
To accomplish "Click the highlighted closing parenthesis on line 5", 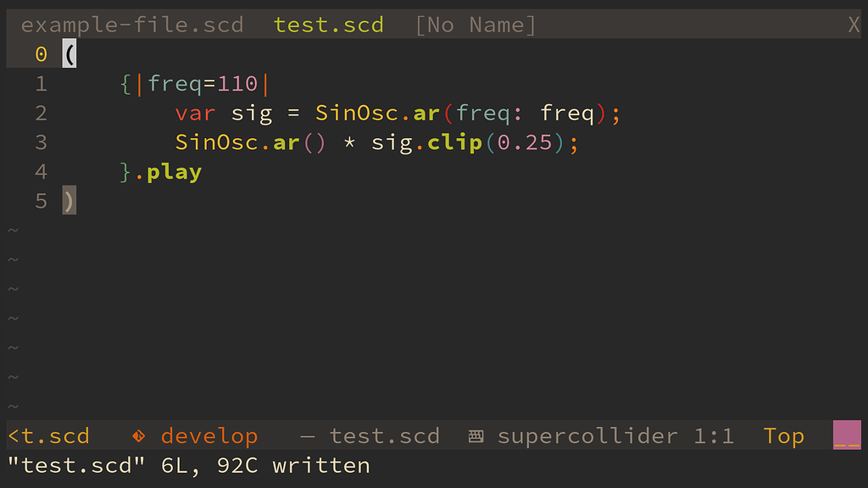I will tap(68, 201).
